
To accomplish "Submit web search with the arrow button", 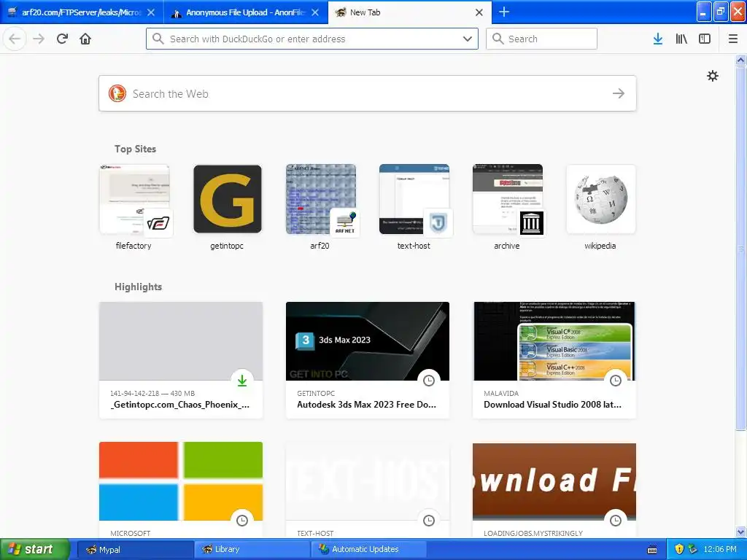I will pos(619,93).
